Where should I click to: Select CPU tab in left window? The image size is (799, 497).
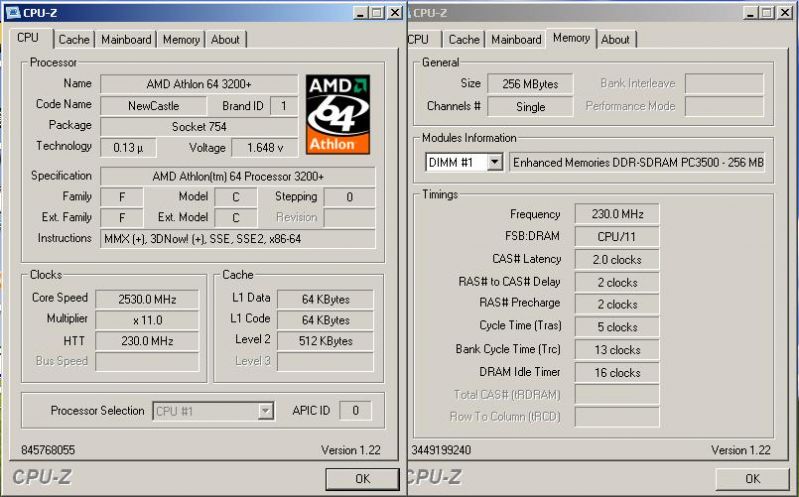tap(30, 38)
